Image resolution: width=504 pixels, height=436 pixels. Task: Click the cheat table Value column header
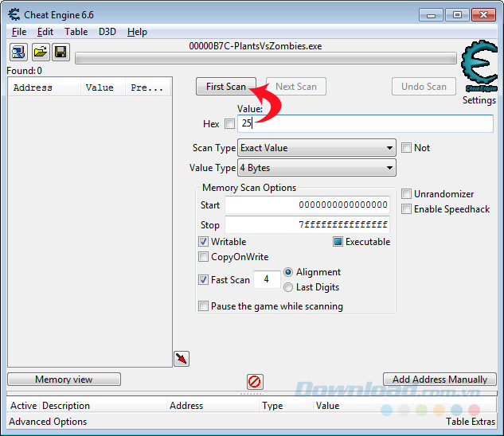[404, 406]
